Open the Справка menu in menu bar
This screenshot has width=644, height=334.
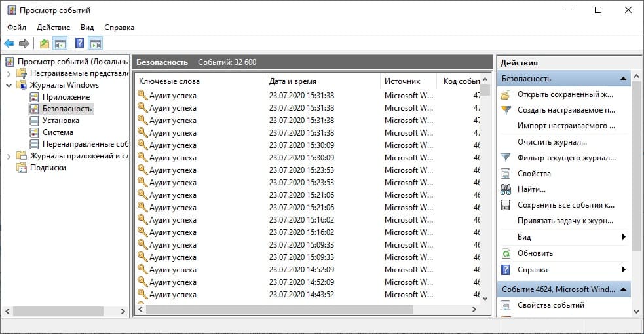[119, 28]
